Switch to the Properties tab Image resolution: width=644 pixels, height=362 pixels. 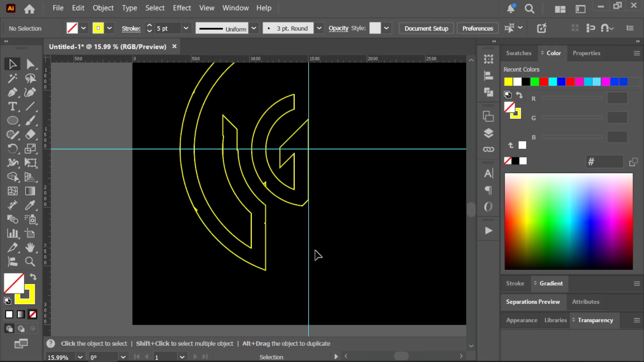click(586, 53)
